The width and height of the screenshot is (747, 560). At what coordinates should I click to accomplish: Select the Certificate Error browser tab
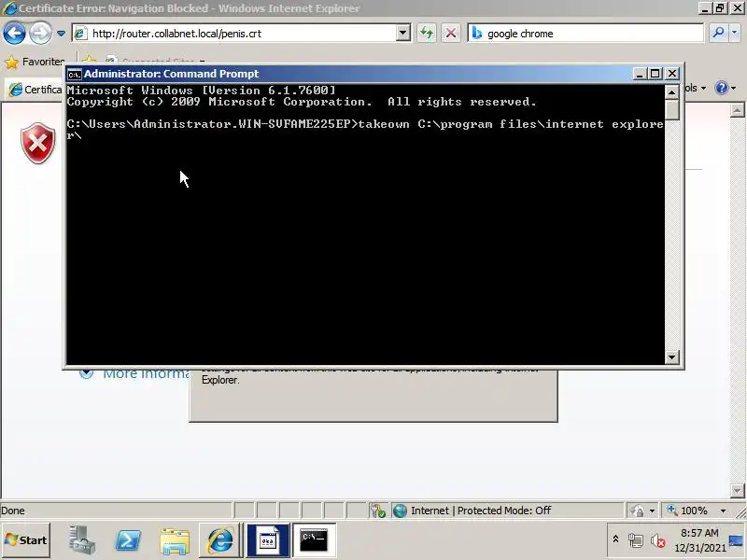coord(36,89)
